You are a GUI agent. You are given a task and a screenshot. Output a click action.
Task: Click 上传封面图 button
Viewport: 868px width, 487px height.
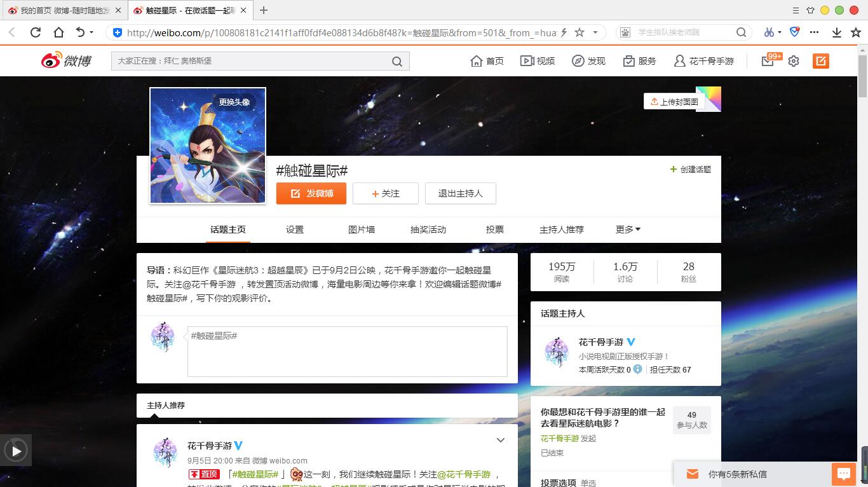(674, 102)
